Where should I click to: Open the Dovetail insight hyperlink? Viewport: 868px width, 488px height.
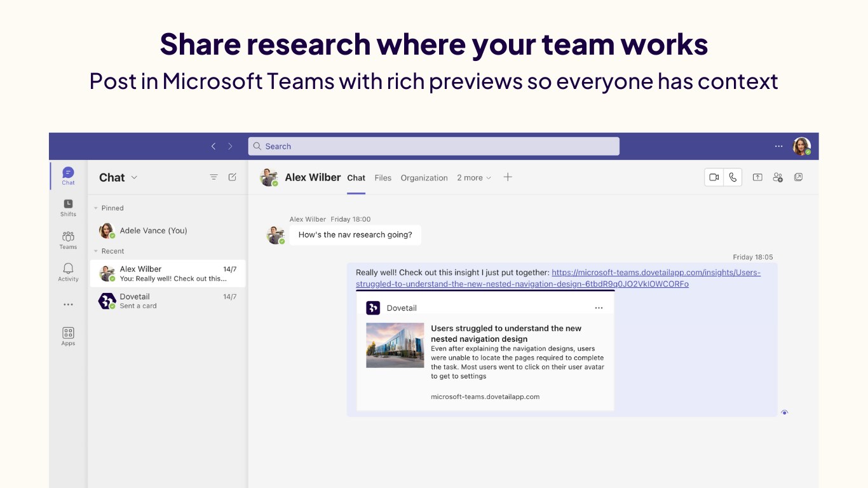[x=558, y=278]
